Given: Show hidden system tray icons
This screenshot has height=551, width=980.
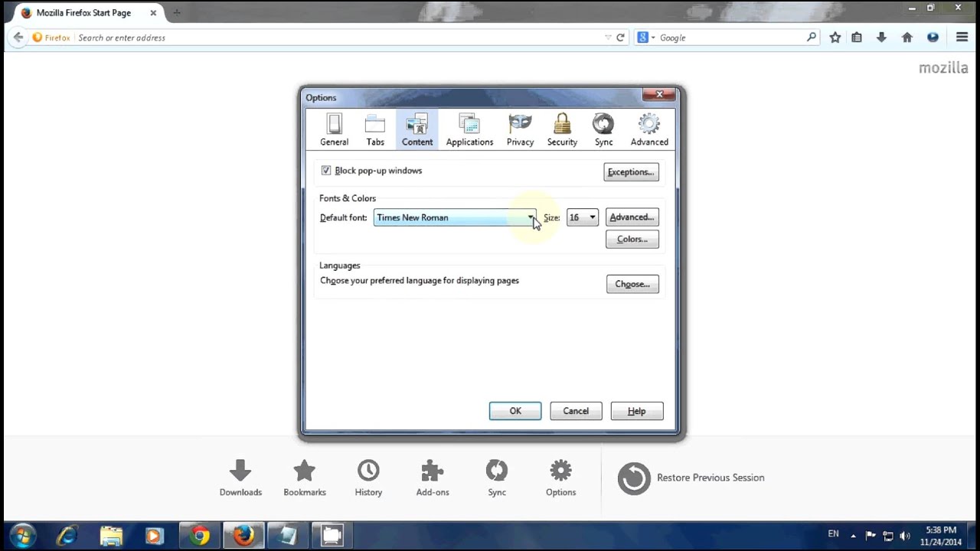Looking at the screenshot, I should coord(853,536).
